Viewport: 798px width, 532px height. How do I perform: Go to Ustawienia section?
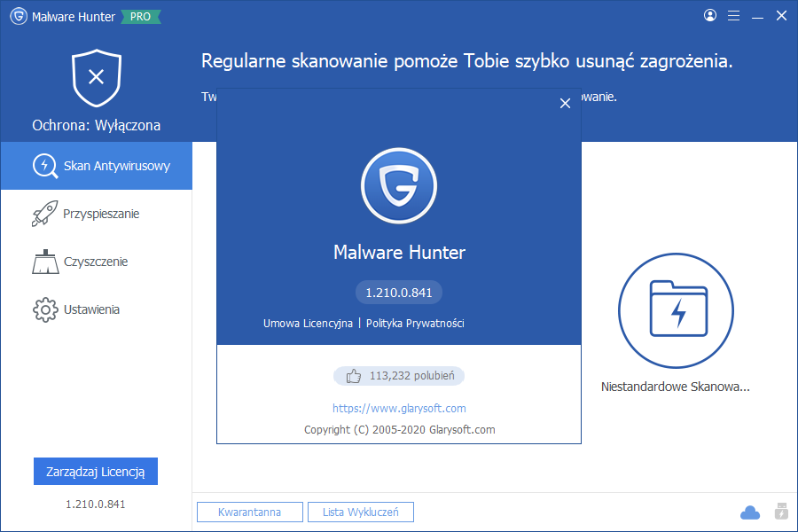pyautogui.click(x=97, y=309)
